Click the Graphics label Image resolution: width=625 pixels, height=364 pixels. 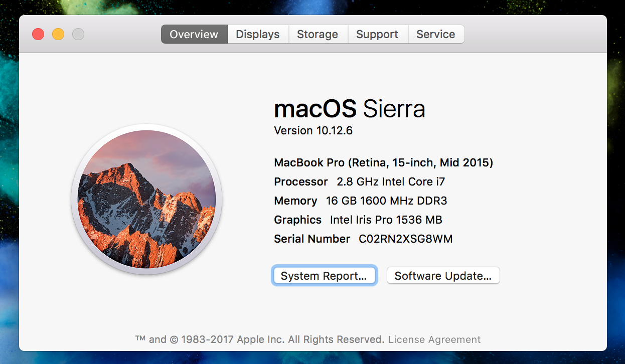(x=298, y=220)
